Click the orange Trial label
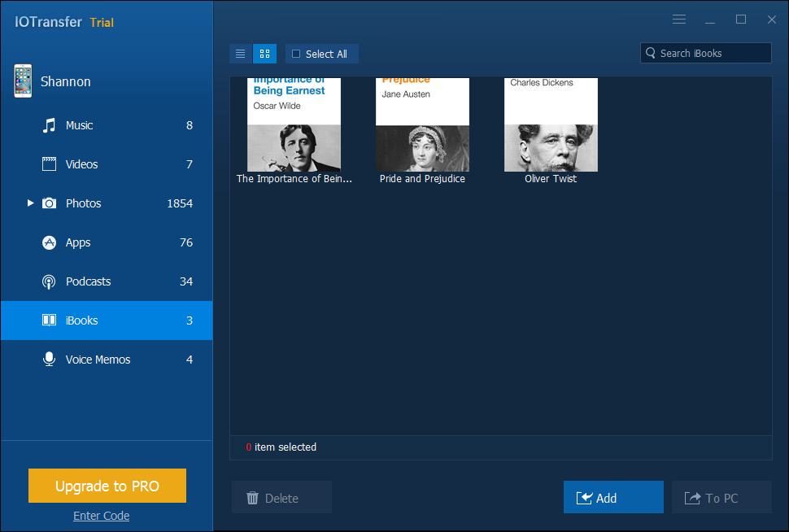The image size is (789, 532). point(102,23)
